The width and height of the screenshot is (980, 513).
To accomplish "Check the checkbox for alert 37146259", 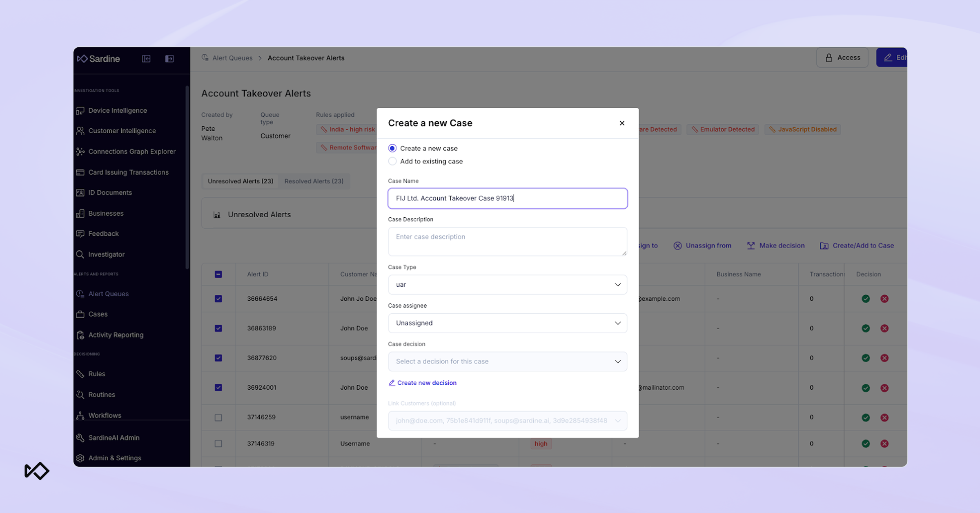I will tap(218, 417).
